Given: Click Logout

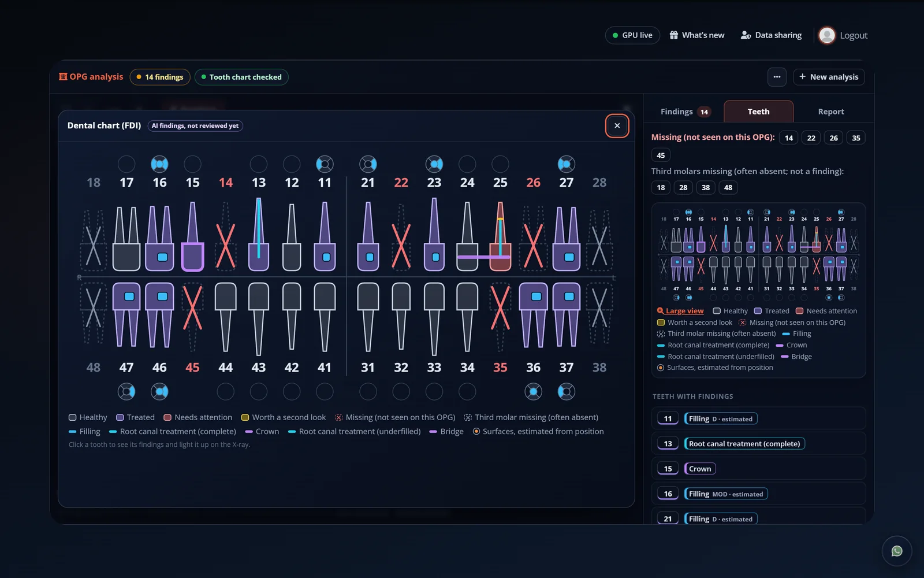Looking at the screenshot, I should [x=854, y=35].
